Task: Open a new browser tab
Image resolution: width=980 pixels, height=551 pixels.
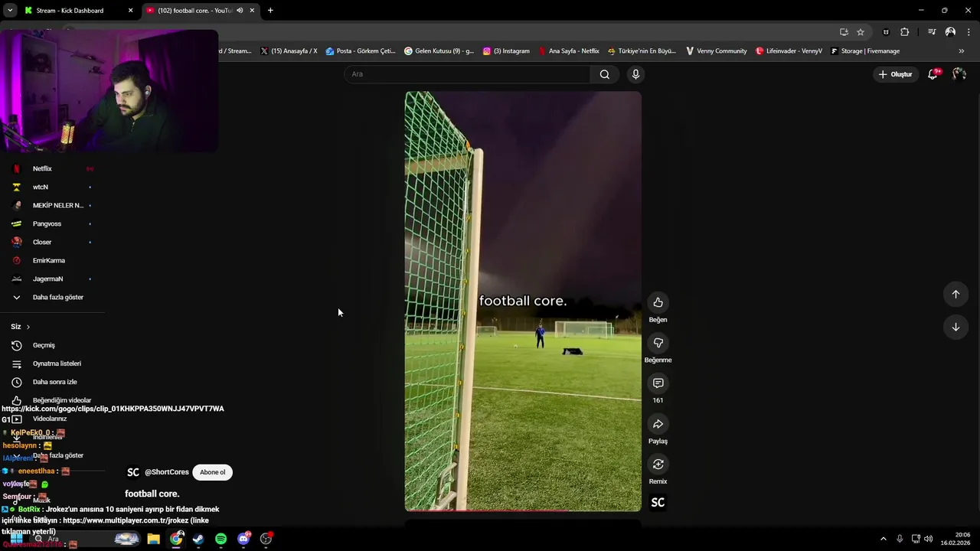Action: pos(270,11)
